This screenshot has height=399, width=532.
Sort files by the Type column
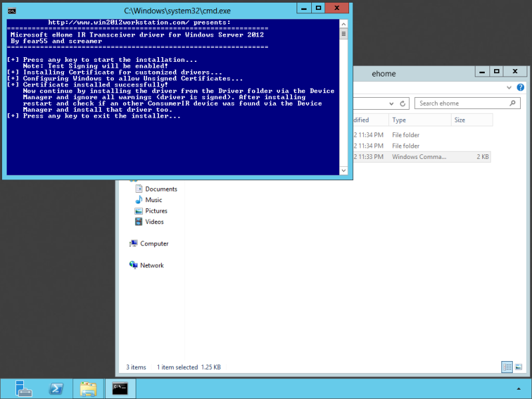pos(420,120)
